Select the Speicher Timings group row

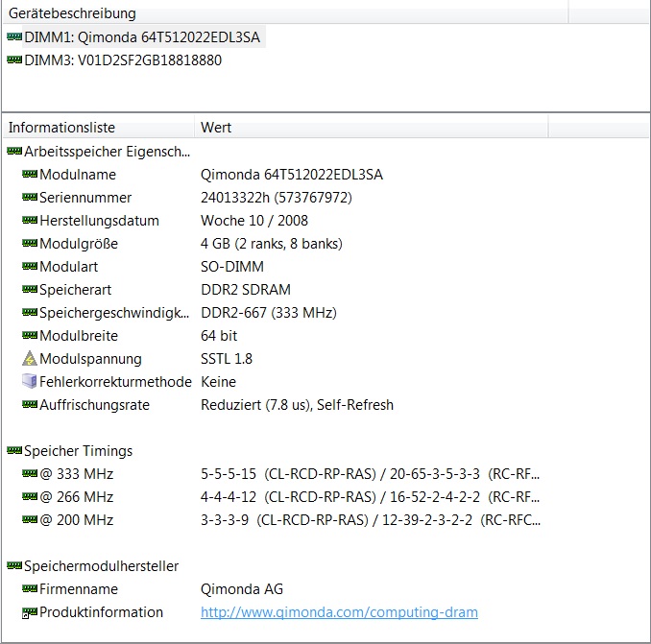tap(78, 451)
